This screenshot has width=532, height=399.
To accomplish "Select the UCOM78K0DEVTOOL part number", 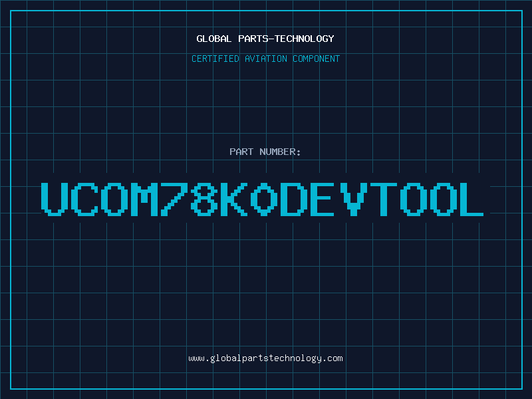I will pyautogui.click(x=262, y=199).
